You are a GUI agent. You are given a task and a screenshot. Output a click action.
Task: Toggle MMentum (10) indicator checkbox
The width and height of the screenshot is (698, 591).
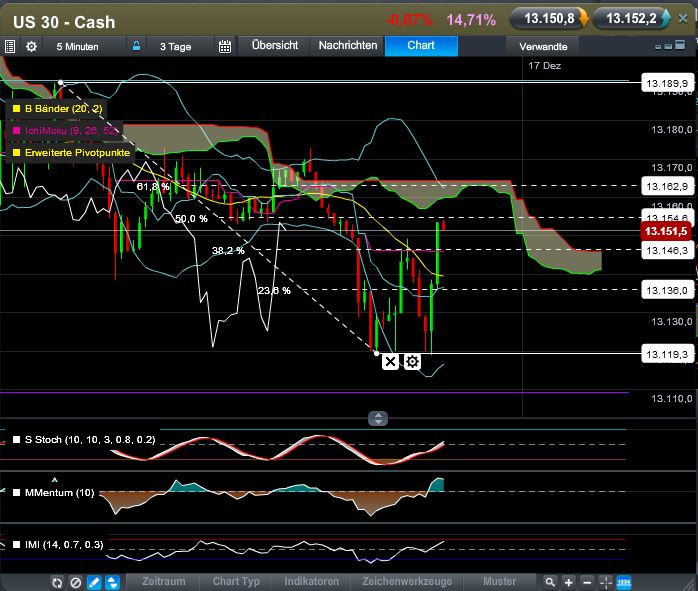pos(16,493)
